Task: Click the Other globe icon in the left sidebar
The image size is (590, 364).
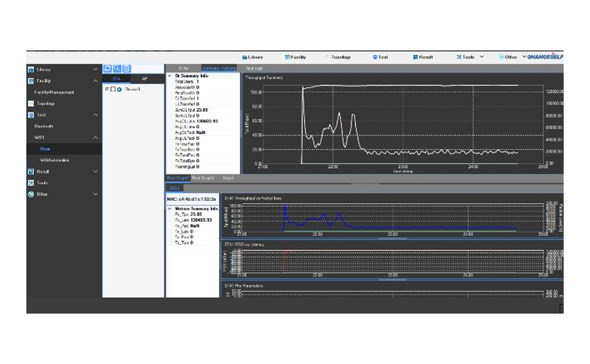Action: pos(31,194)
